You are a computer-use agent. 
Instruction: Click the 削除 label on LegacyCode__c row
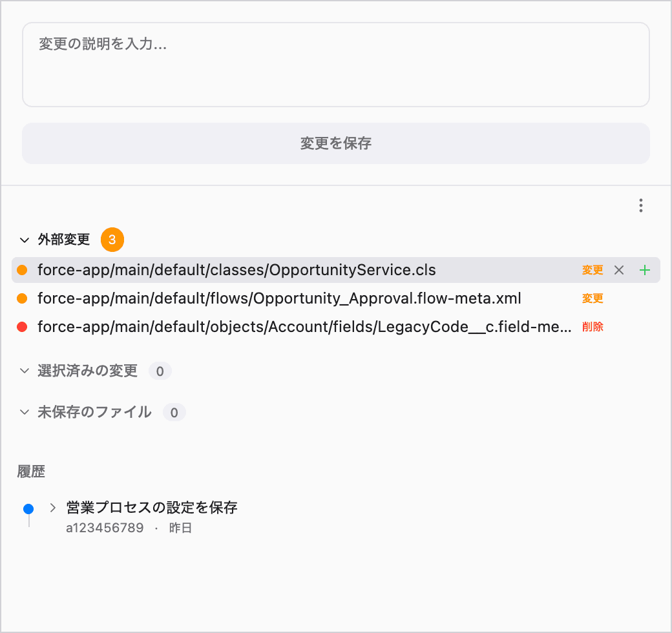593,327
